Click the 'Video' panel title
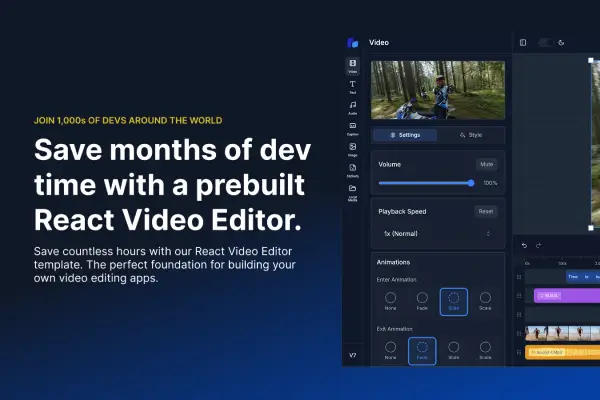The image size is (600, 400). [379, 42]
